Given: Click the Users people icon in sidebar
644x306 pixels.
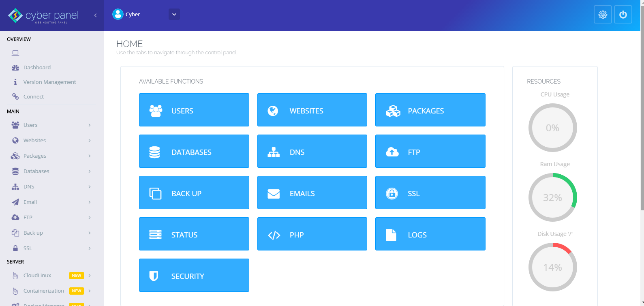Looking at the screenshot, I should (15, 125).
